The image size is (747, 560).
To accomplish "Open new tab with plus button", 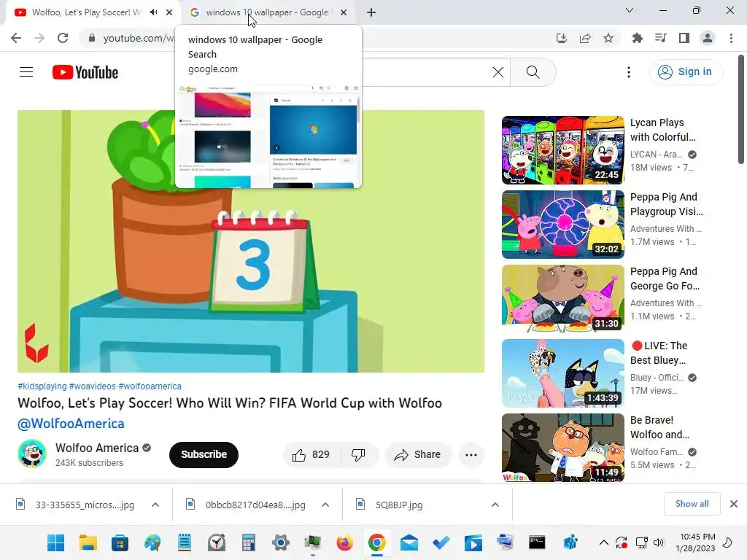I will (x=371, y=12).
